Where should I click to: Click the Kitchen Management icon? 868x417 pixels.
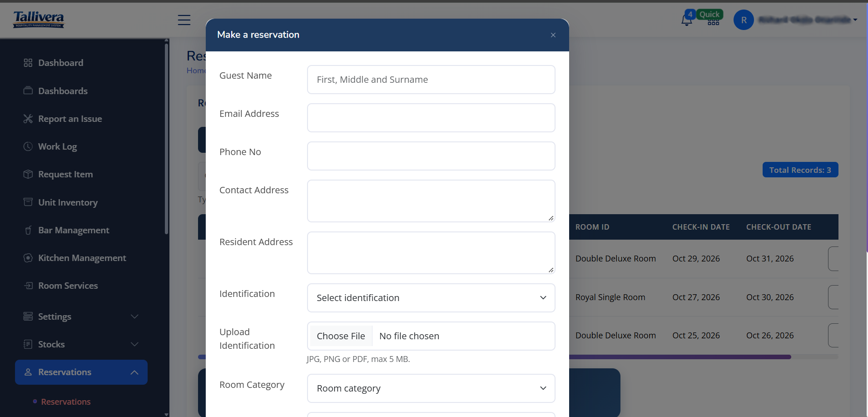(x=28, y=258)
